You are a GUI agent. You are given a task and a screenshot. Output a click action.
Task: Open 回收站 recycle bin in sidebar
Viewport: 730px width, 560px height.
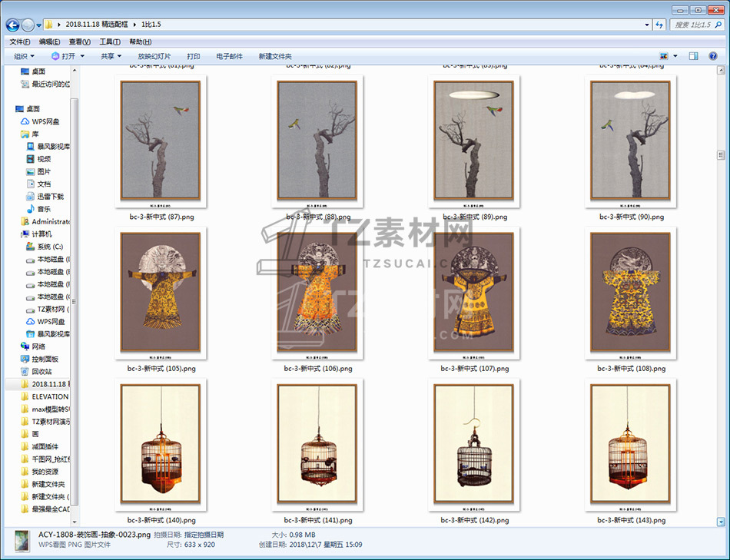(41, 372)
